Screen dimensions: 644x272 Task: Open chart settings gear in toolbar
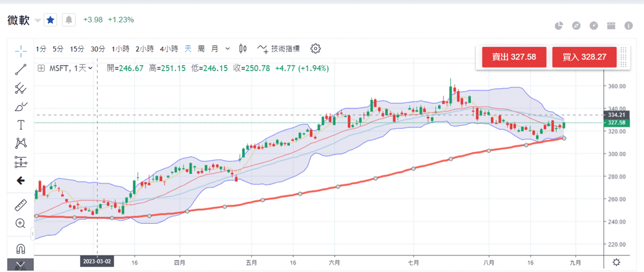click(x=316, y=49)
